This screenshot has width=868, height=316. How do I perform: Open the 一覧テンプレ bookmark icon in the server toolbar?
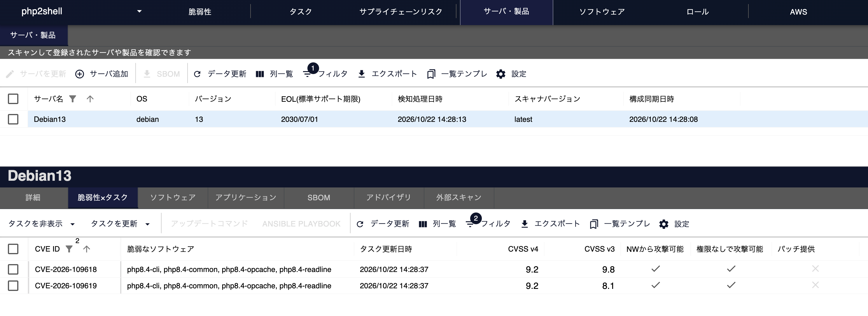(x=431, y=74)
